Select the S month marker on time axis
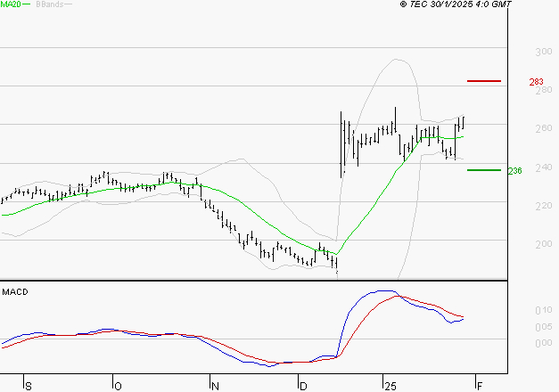This screenshot has height=392, width=559. [x=28, y=386]
